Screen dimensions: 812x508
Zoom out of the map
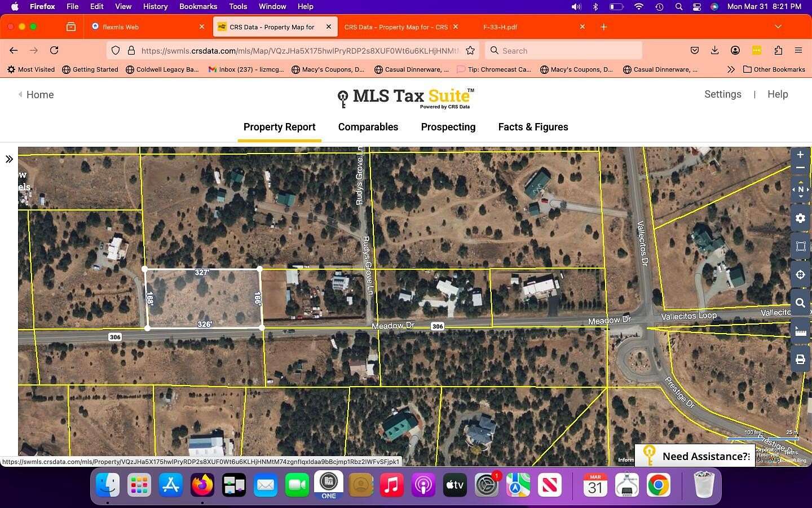tap(800, 168)
